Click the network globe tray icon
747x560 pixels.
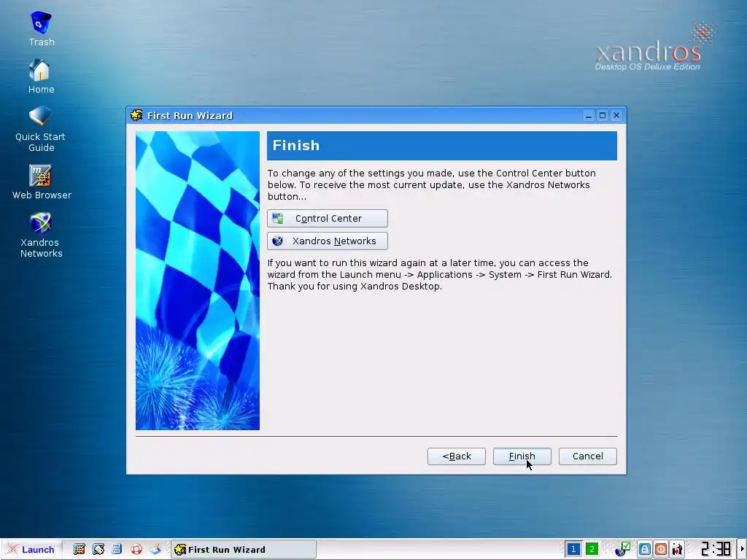pyautogui.click(x=623, y=550)
